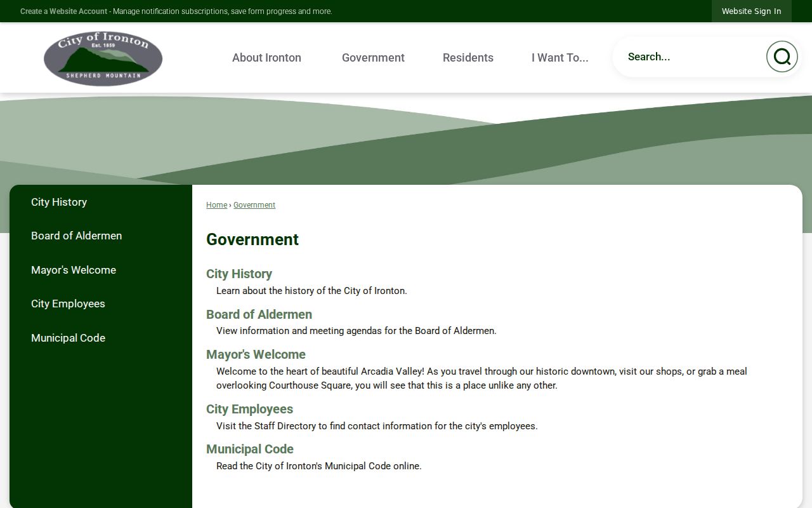
Task: Go to Home breadcrumb link
Action: (x=216, y=205)
